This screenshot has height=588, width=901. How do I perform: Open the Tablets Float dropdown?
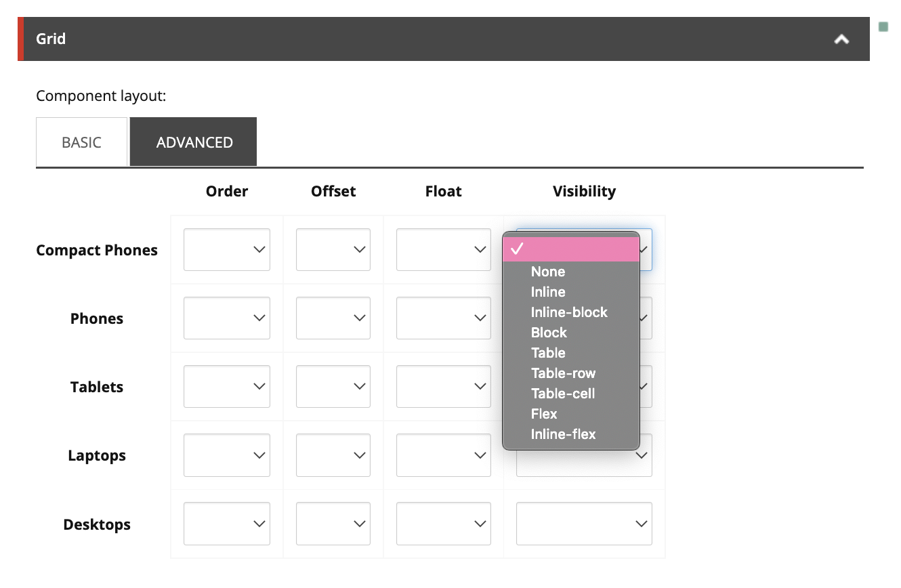tap(444, 387)
